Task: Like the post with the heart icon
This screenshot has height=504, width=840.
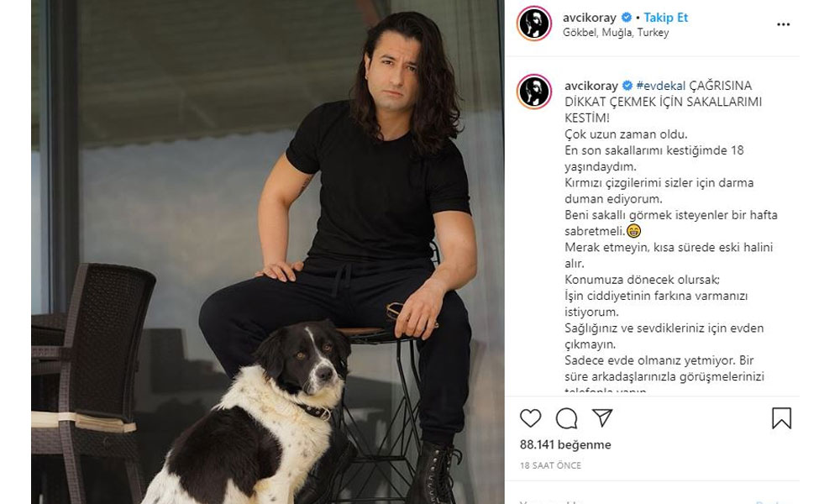Action: [530, 418]
